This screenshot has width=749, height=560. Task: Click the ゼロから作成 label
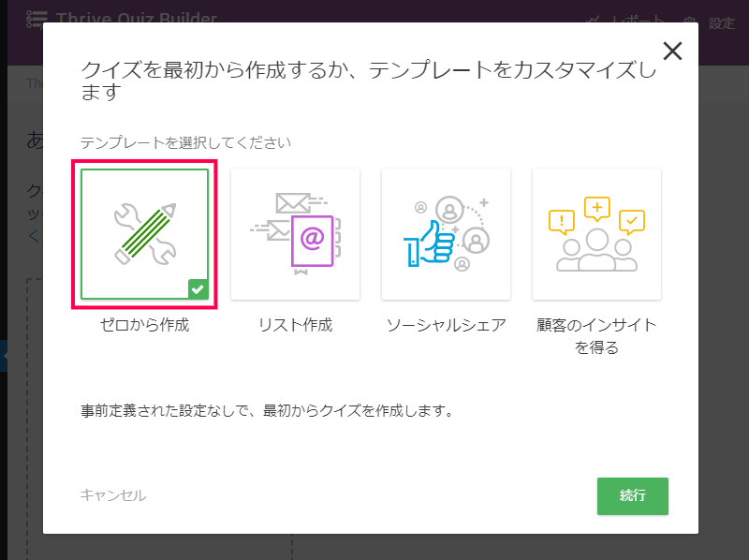pos(145,326)
